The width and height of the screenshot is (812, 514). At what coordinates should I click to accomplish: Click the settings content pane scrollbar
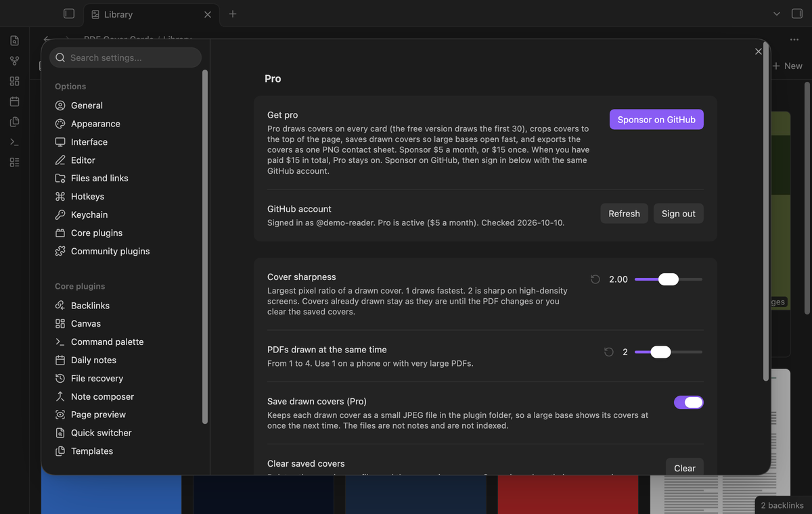click(x=766, y=212)
